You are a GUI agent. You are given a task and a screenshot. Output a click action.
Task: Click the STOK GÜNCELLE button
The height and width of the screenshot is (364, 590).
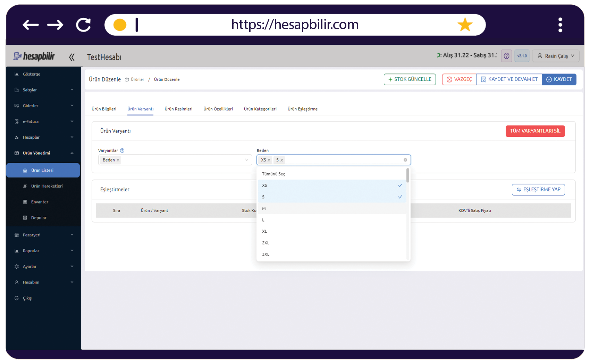click(x=410, y=79)
